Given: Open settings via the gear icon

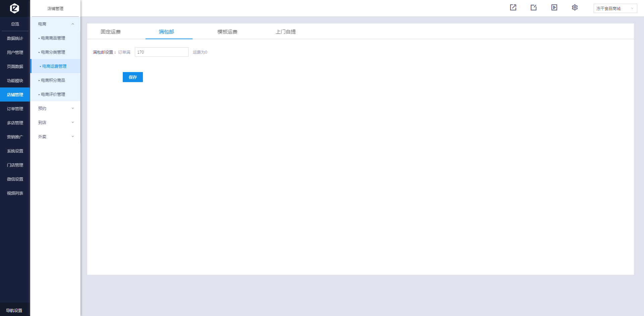Looking at the screenshot, I should tap(575, 7).
